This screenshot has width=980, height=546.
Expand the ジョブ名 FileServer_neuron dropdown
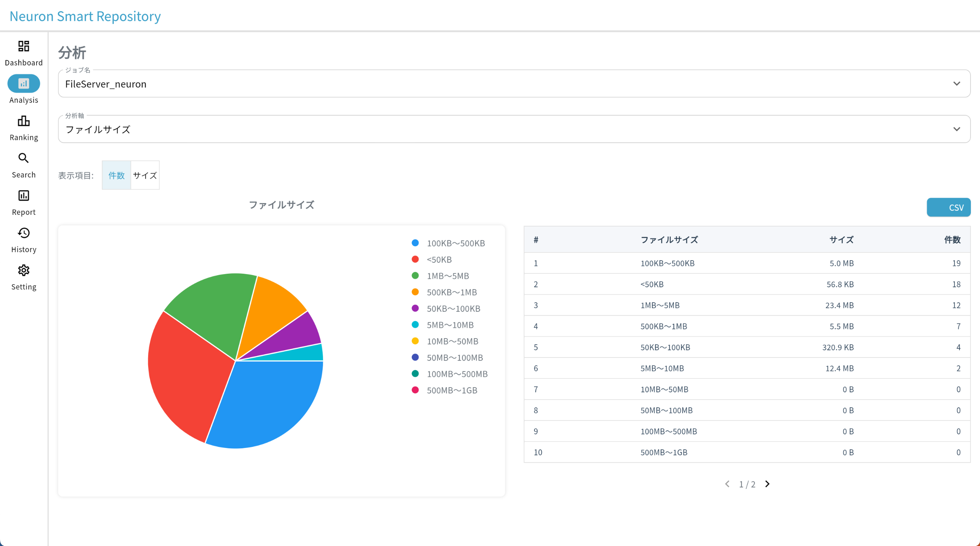click(x=514, y=83)
